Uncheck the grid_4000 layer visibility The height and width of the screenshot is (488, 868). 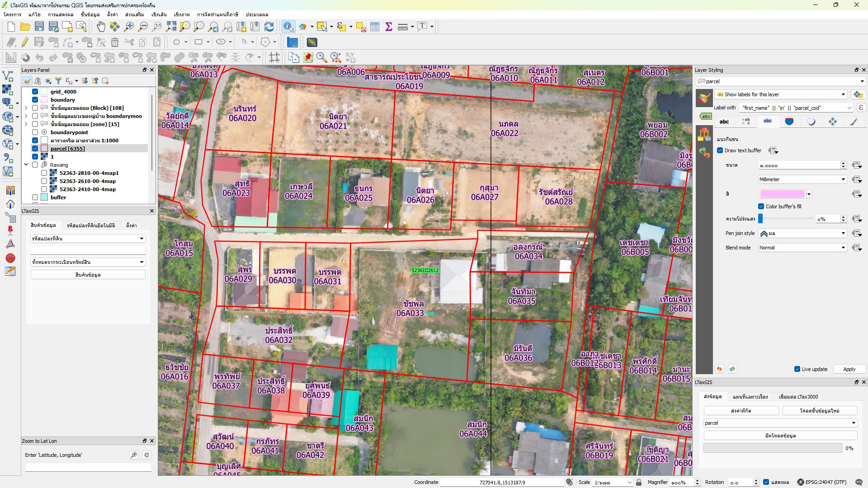tap(35, 92)
